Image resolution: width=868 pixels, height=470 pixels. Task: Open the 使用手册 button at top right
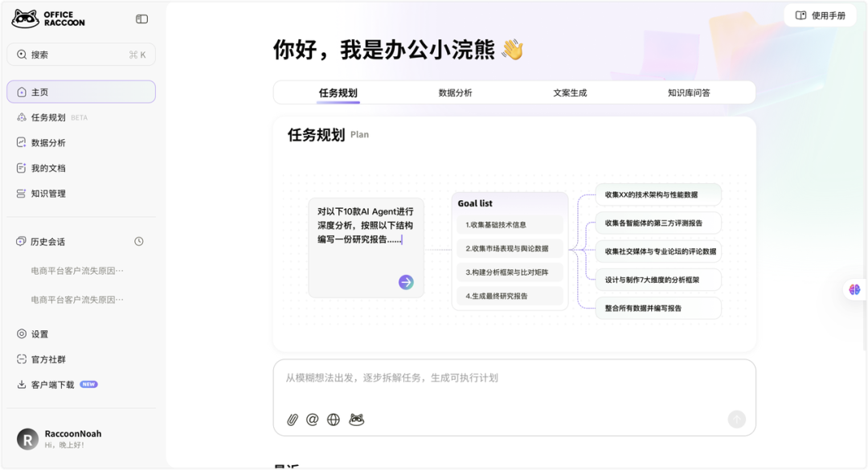tap(820, 14)
